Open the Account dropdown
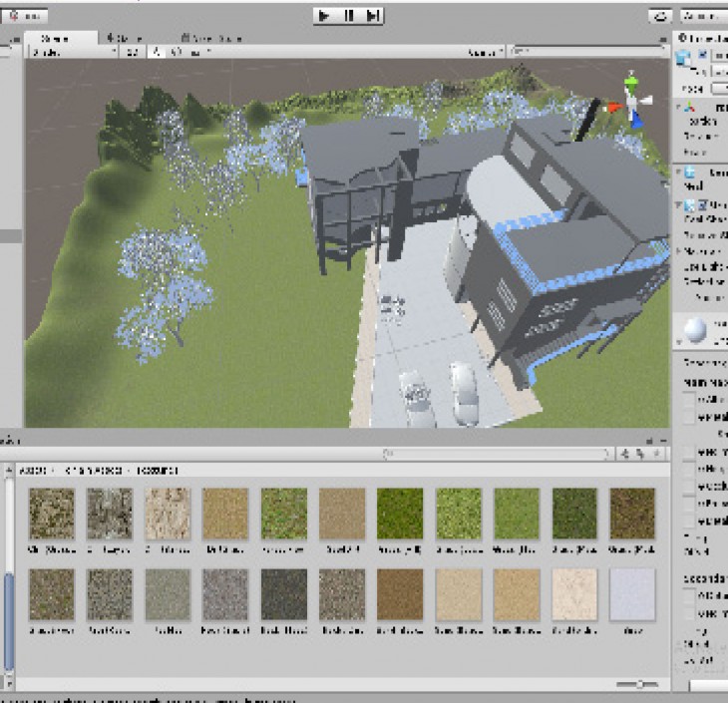 [702, 16]
